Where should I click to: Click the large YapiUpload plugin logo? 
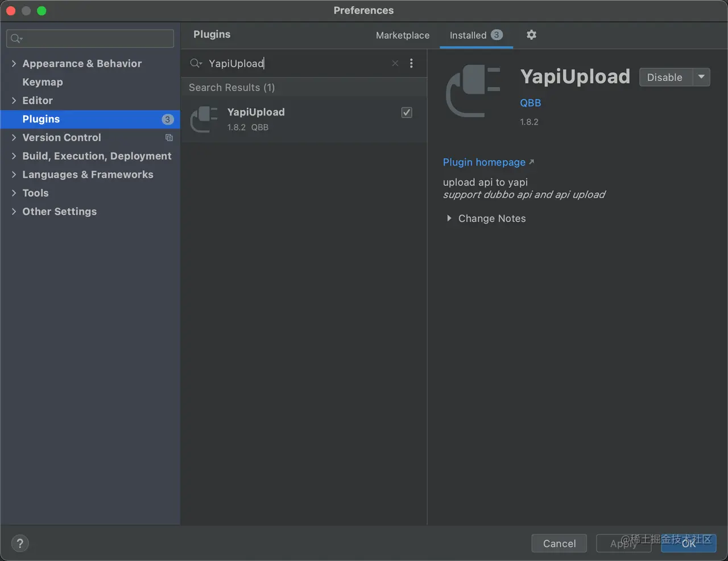coord(473,91)
